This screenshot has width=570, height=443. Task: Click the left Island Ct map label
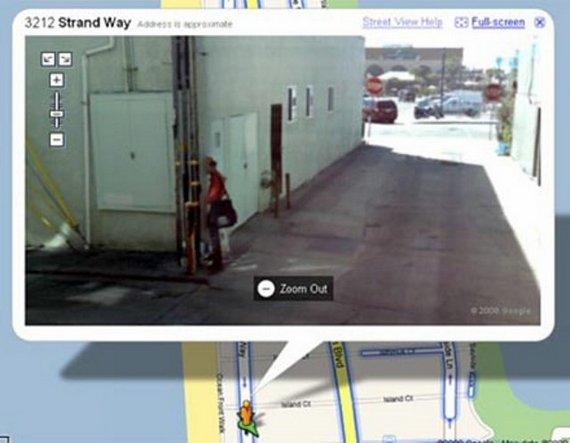pos(296,404)
